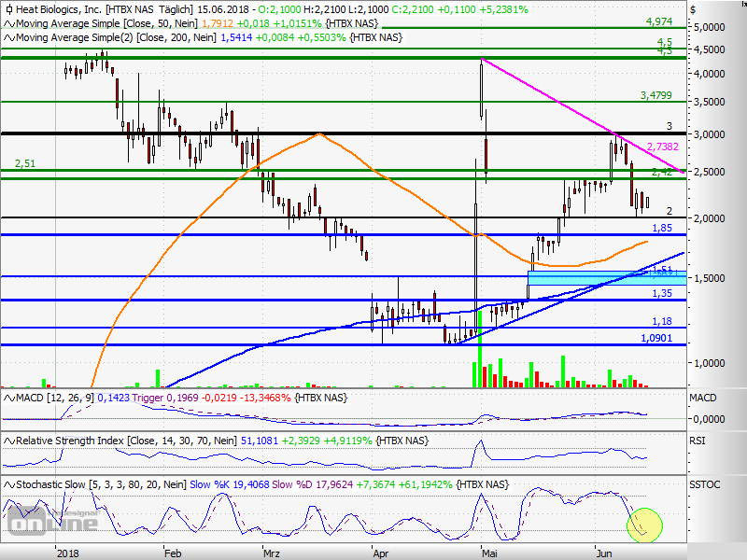Select the Heat Biologics, Inc. chart title
The height and width of the screenshot is (560, 747).
(x=58, y=8)
